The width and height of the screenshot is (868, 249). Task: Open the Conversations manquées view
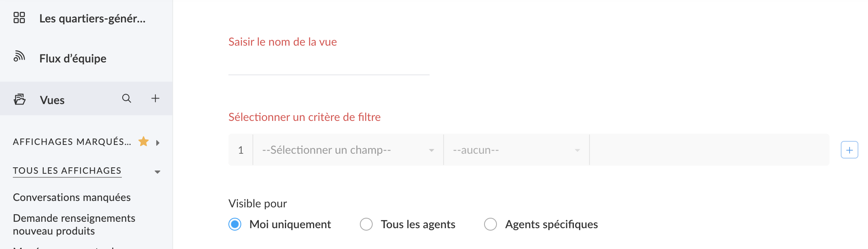pos(72,197)
